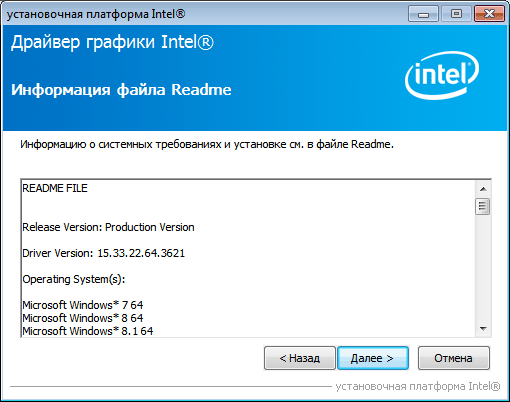Click the Информация файла Readme heading
This screenshot has width=510, height=402.
click(x=121, y=90)
